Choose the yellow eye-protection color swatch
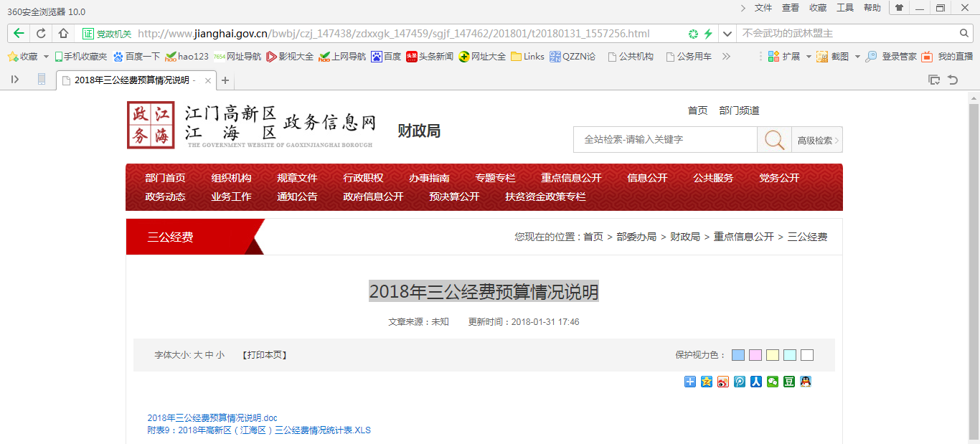 click(x=773, y=355)
